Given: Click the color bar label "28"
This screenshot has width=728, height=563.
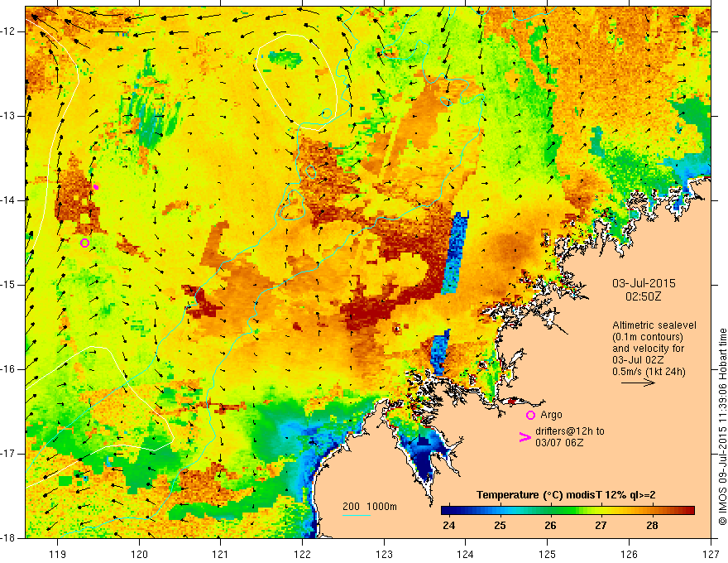Looking at the screenshot, I should [x=652, y=526].
